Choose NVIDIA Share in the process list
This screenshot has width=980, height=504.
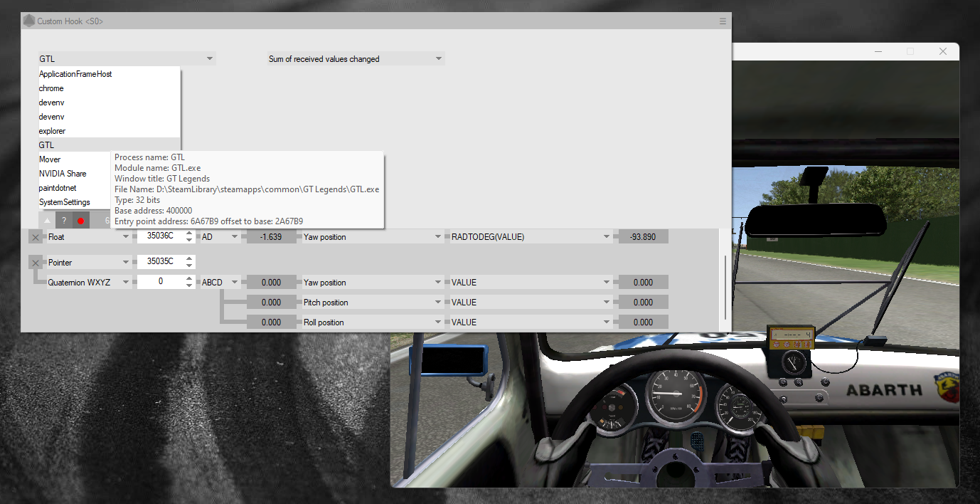pyautogui.click(x=63, y=174)
